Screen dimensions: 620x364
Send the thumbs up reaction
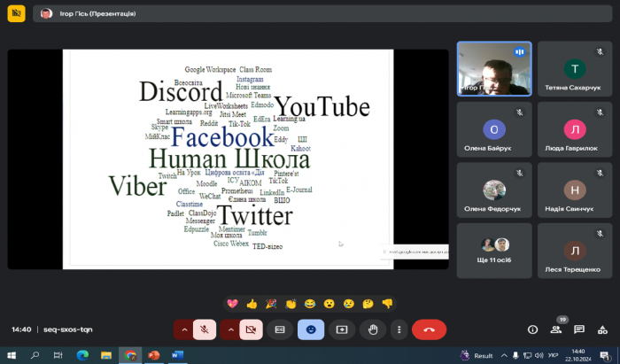(x=252, y=304)
